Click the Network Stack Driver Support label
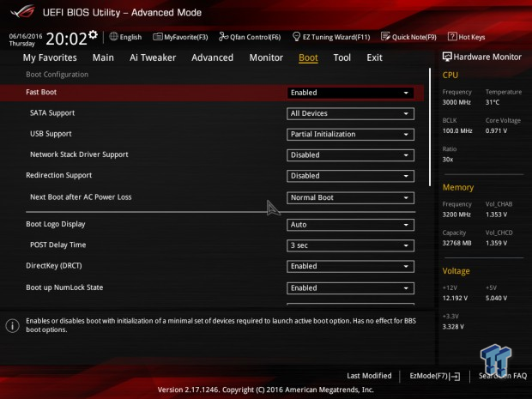Image resolution: width=532 pixels, height=399 pixels. pyautogui.click(x=79, y=154)
